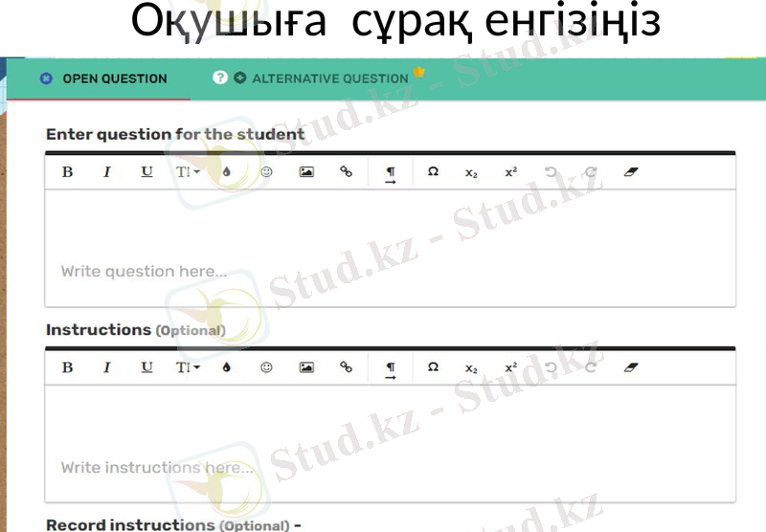Open font size dropdown in question editor
Image resolution: width=766 pixels, height=532 pixels.
[188, 172]
